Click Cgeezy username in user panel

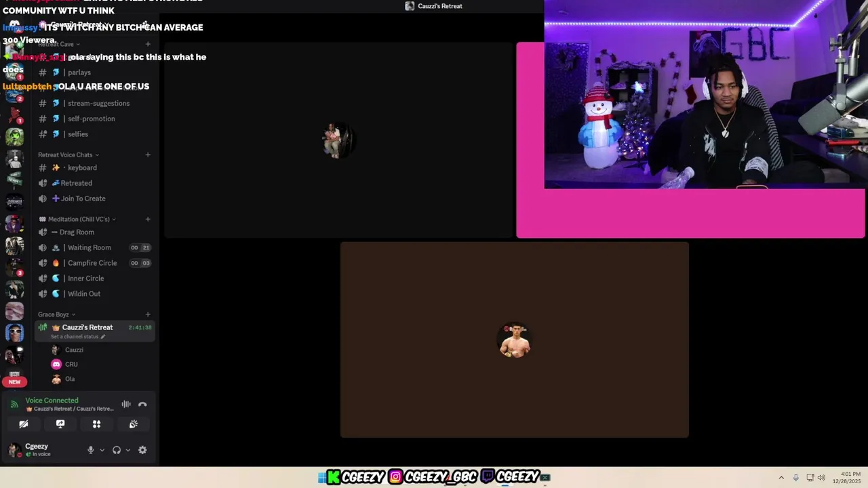click(x=37, y=447)
